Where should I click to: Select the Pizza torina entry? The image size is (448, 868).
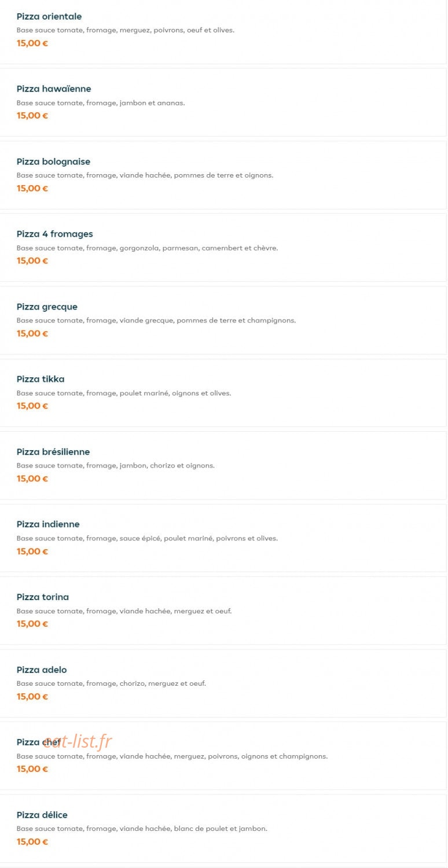coord(223,610)
